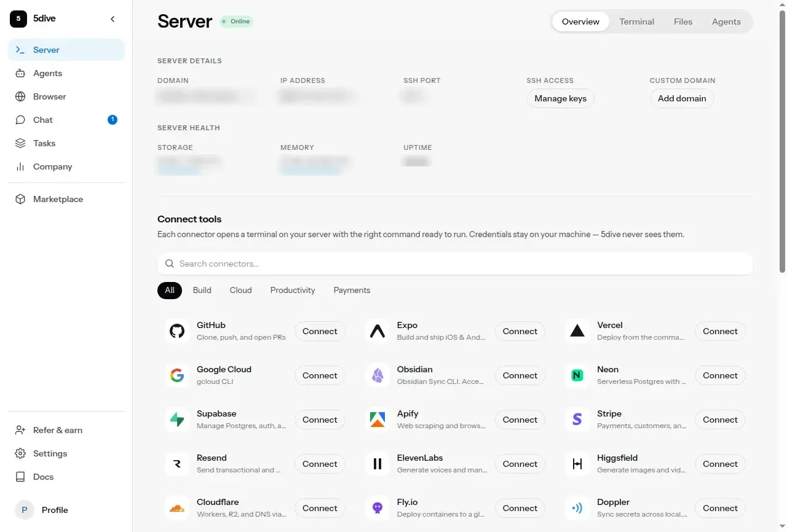Click the Supabase connector logo
This screenshot has height=532, width=787.
point(177,420)
